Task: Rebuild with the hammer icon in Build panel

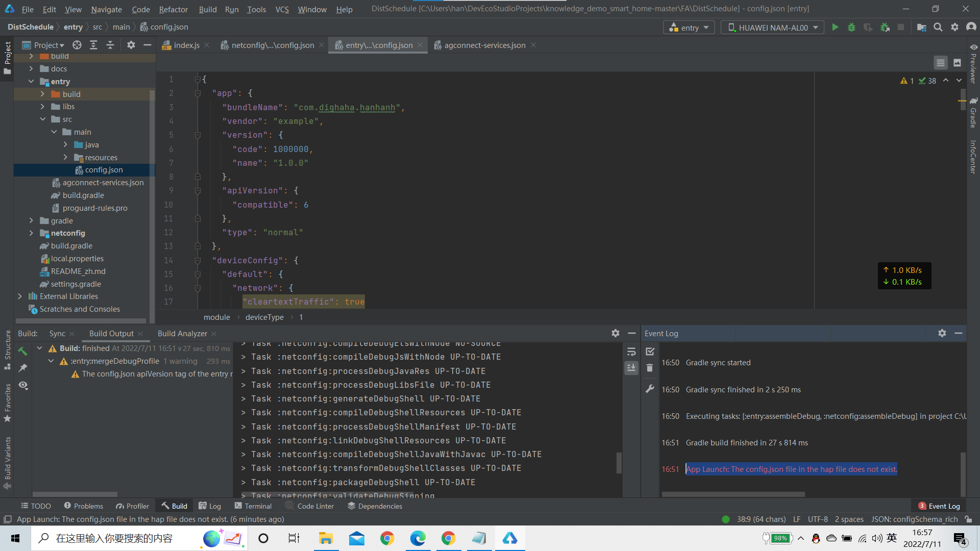Action: pyautogui.click(x=23, y=351)
